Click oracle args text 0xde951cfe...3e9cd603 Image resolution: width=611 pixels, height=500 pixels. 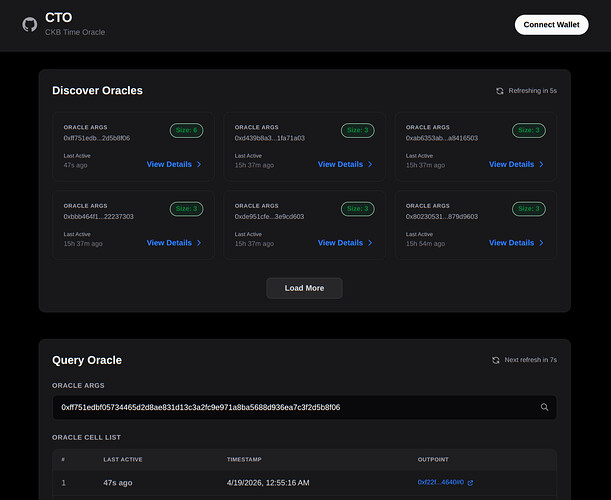[269, 217]
